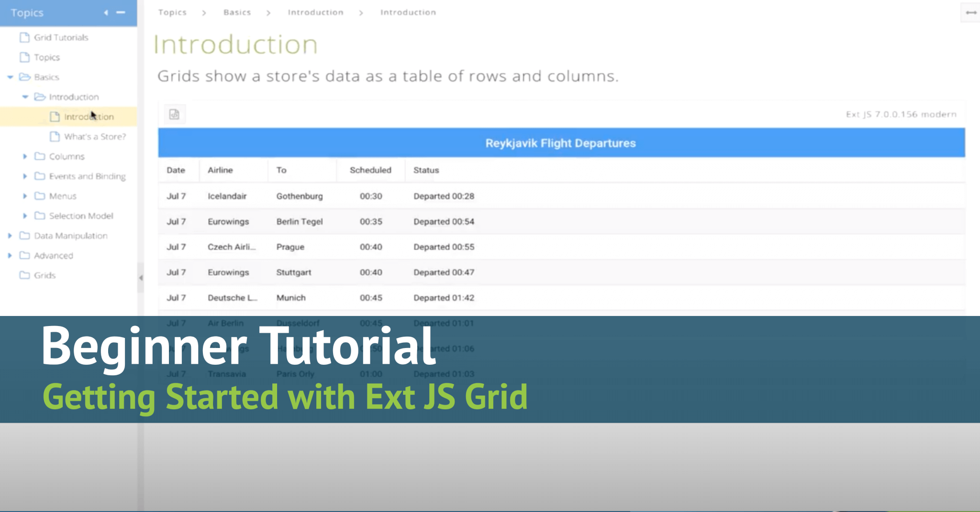Click the Departed 00:47 status cell
Viewport: 980px width, 512px height.
[444, 272]
